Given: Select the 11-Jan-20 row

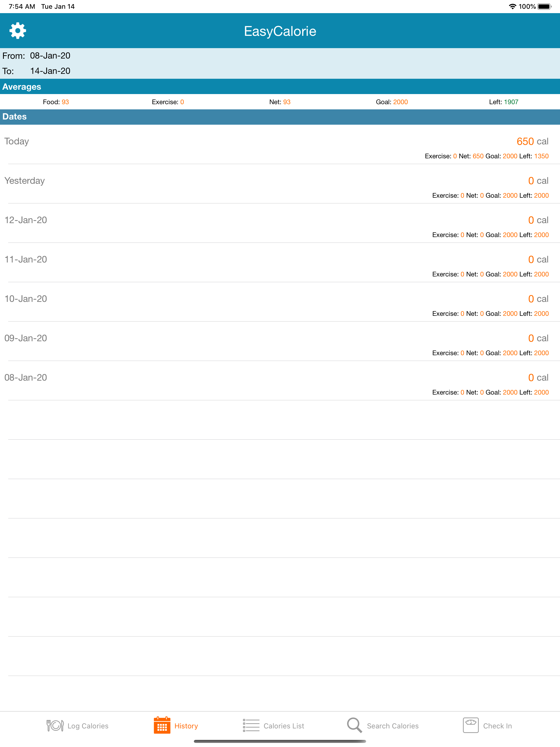Looking at the screenshot, I should [280, 262].
